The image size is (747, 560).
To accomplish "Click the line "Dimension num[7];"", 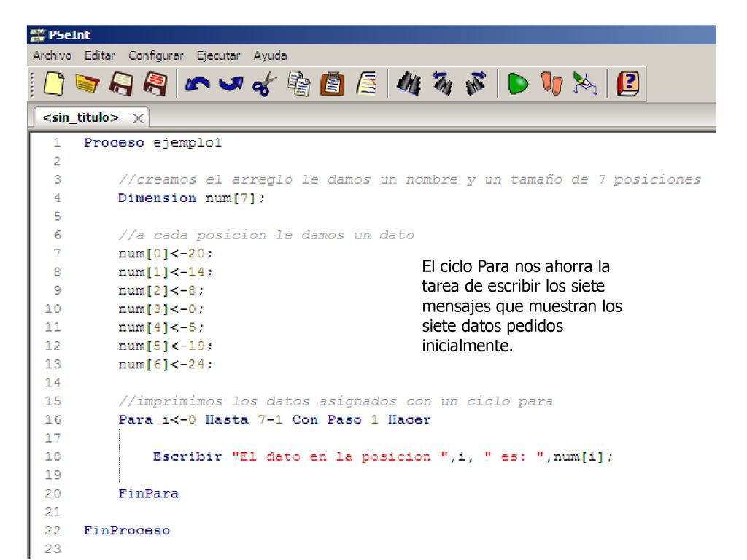I will point(192,198).
